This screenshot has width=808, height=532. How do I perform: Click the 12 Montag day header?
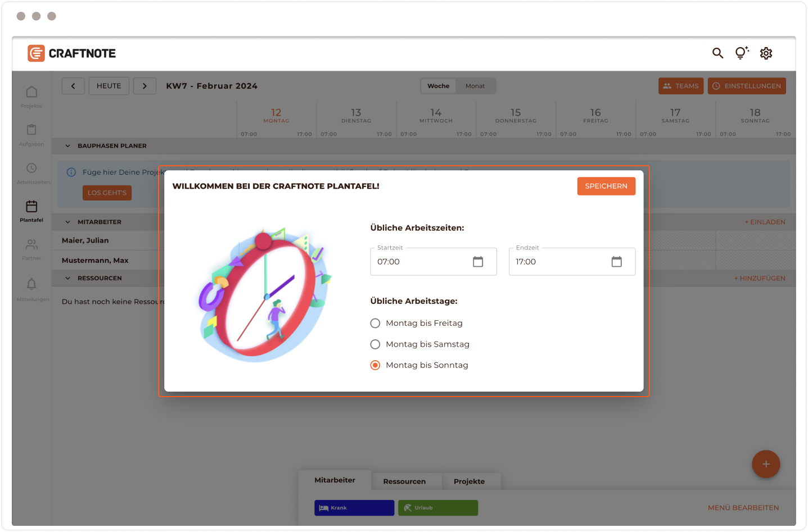click(276, 116)
